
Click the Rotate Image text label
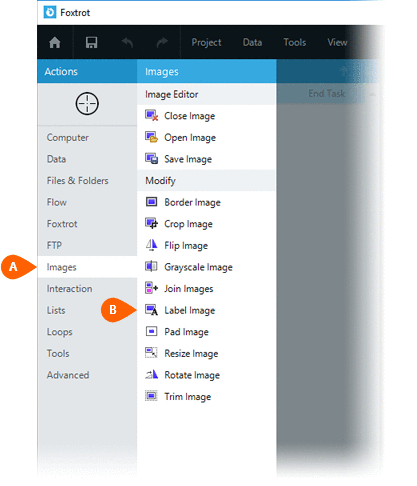tap(192, 375)
